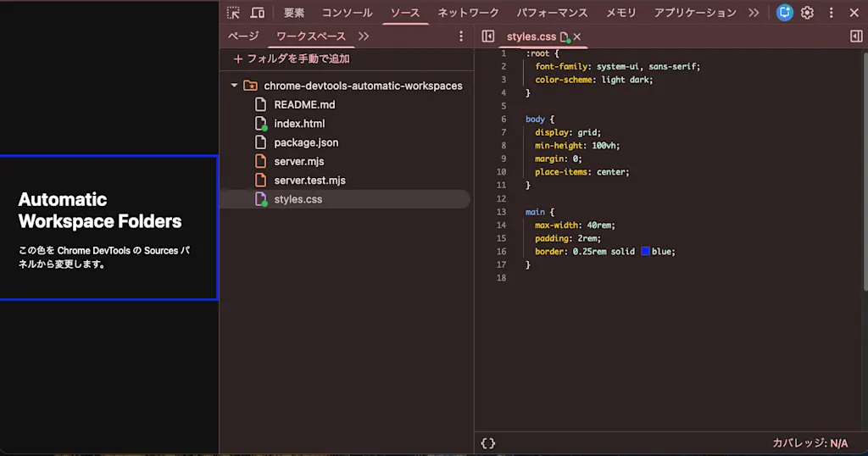This screenshot has height=456, width=868.
Task: Click the pretty print braces icon
Action: [487, 443]
